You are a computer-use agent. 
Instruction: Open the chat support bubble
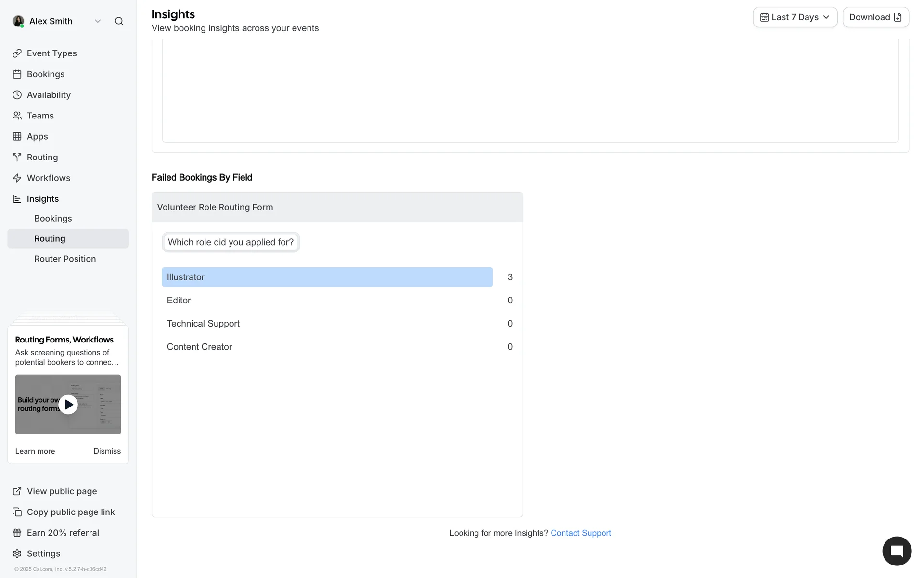(x=897, y=551)
